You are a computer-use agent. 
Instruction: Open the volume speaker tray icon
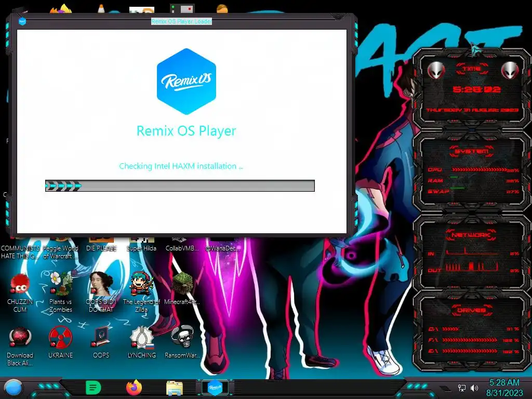coord(474,388)
